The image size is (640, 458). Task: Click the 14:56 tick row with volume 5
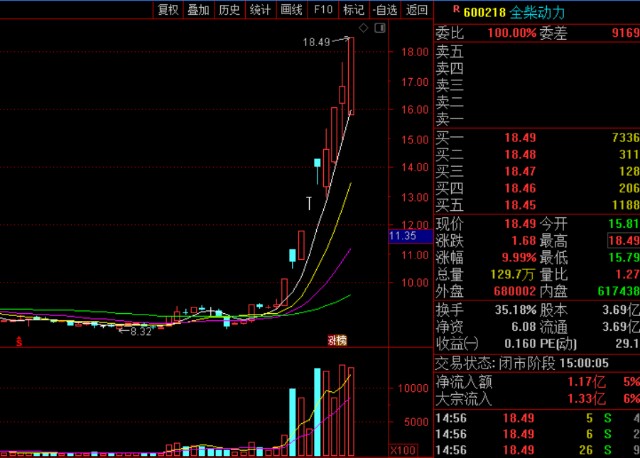pos(537,418)
